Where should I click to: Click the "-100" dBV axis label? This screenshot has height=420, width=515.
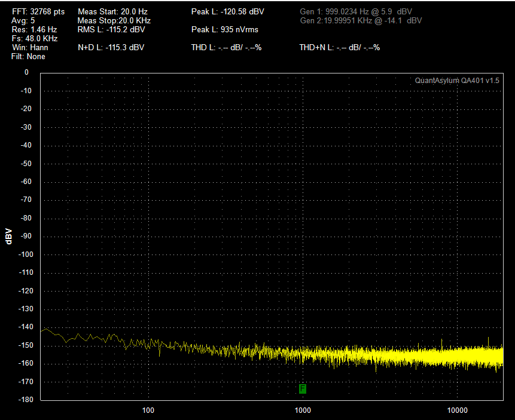tap(26, 255)
